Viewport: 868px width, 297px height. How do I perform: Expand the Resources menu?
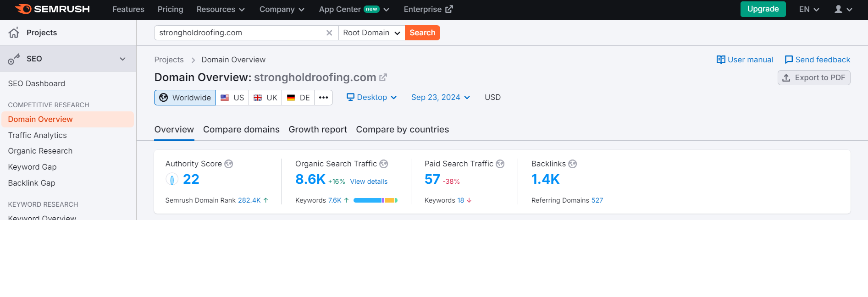click(221, 9)
